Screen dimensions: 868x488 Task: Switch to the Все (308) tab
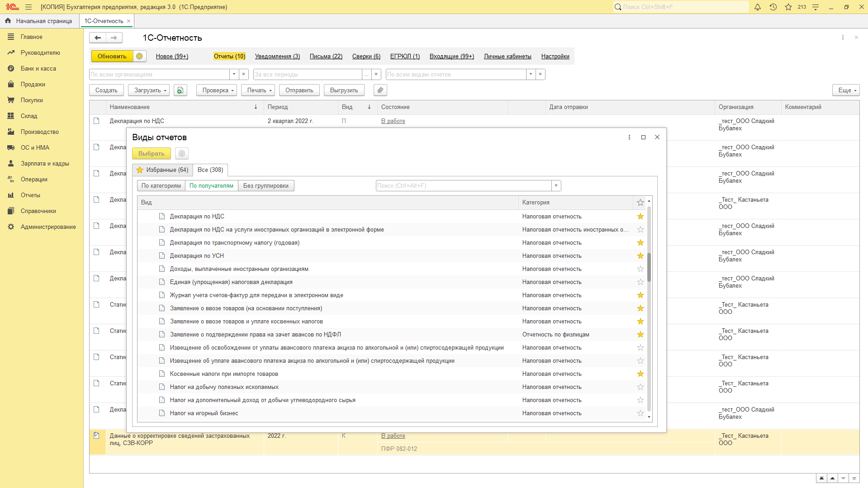tap(210, 170)
